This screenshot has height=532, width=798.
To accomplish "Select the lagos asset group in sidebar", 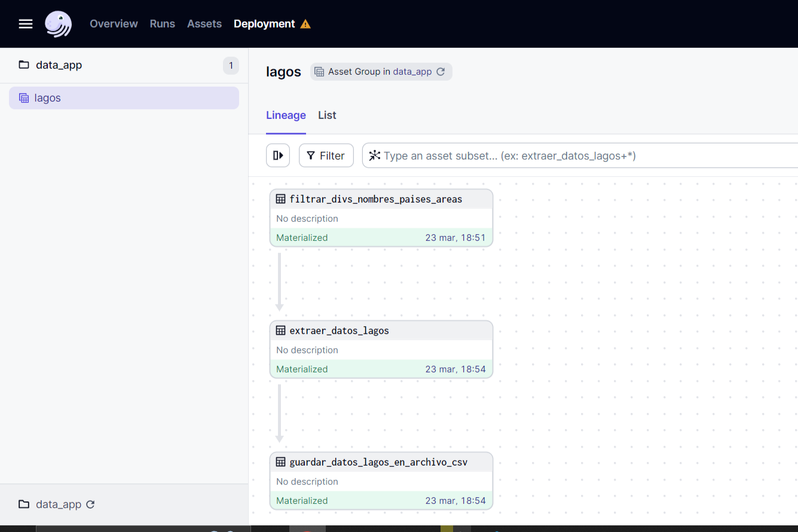I will (124, 98).
